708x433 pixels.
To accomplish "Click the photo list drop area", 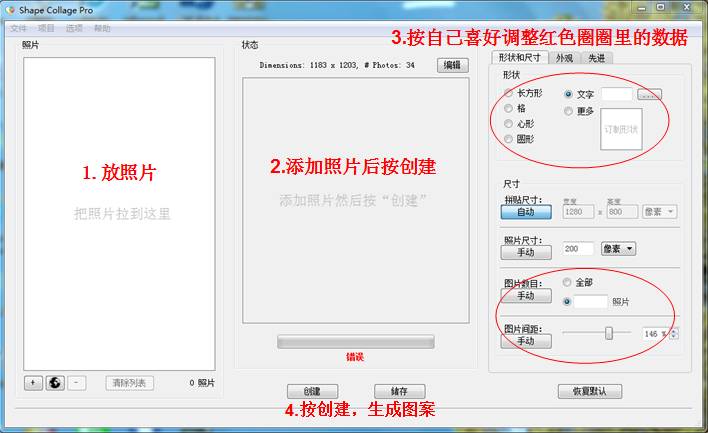I will 119,214.
